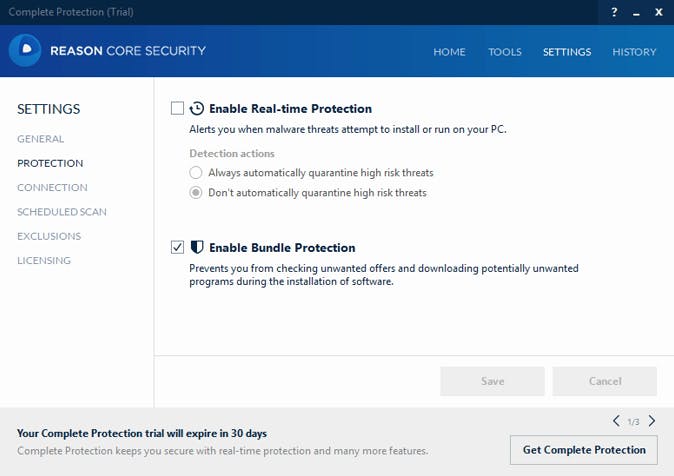
Task: Select Always automatically quarantine high risk threats
Action: 196,173
